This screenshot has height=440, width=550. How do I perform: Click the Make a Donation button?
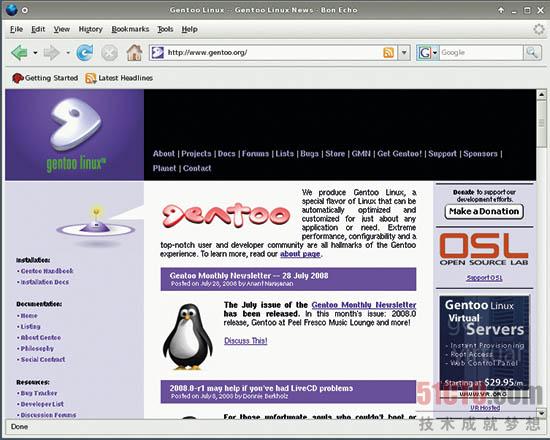484,212
